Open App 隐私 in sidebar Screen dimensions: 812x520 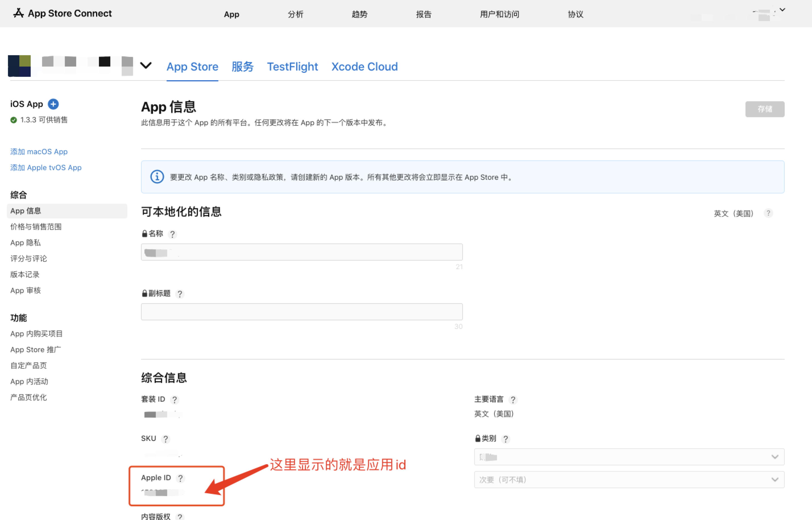coord(25,242)
